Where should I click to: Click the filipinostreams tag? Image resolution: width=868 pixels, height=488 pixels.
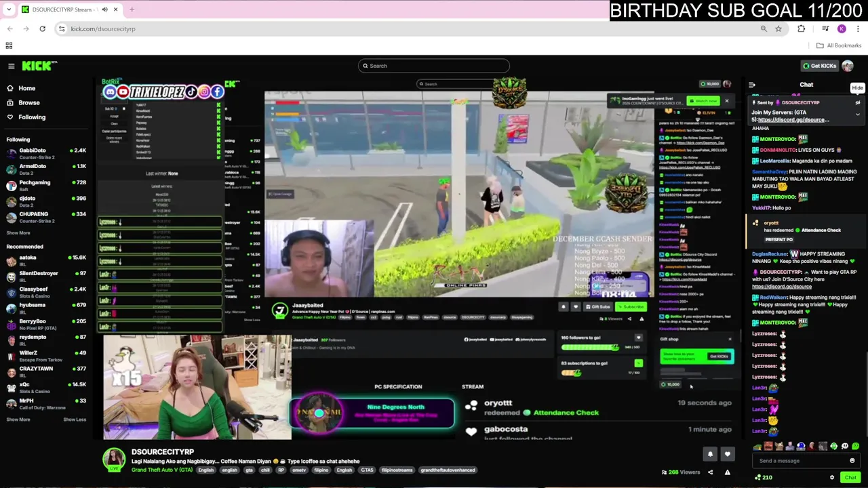tap(397, 470)
